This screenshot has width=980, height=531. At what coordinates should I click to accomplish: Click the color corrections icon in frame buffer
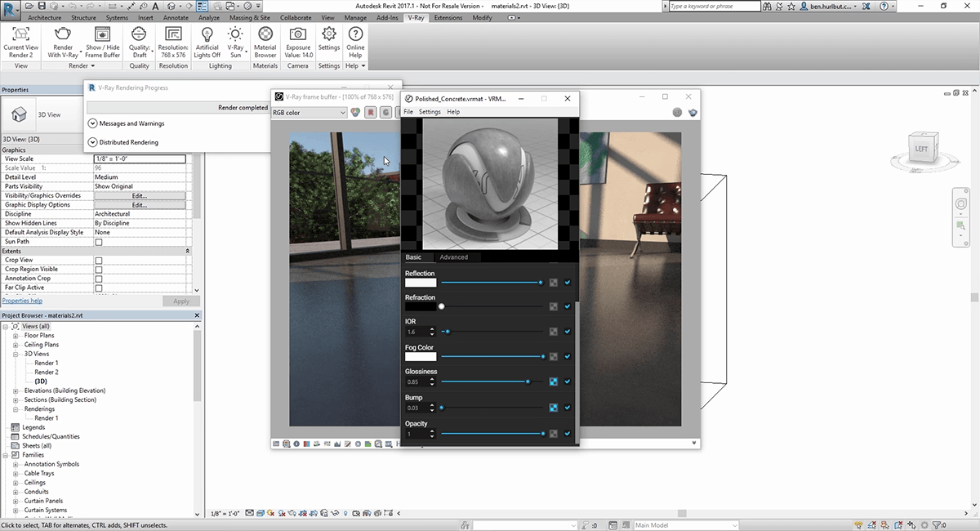(356, 113)
